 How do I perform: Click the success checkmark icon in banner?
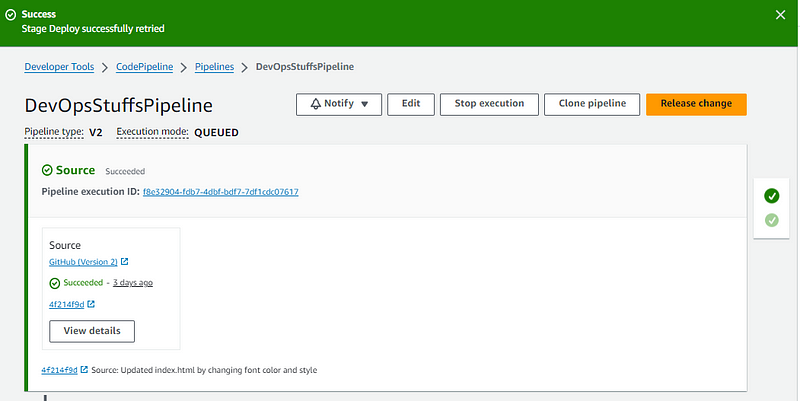point(10,15)
